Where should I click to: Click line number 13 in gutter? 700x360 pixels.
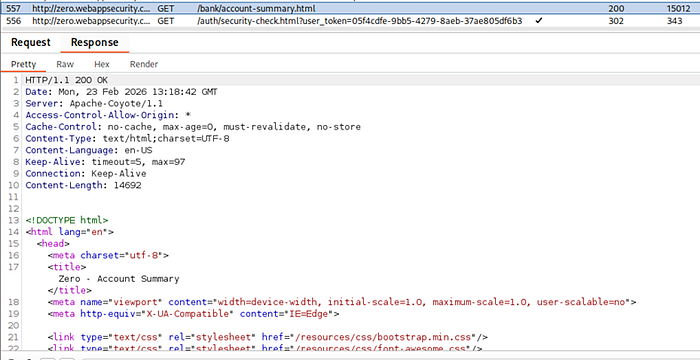pyautogui.click(x=14, y=220)
